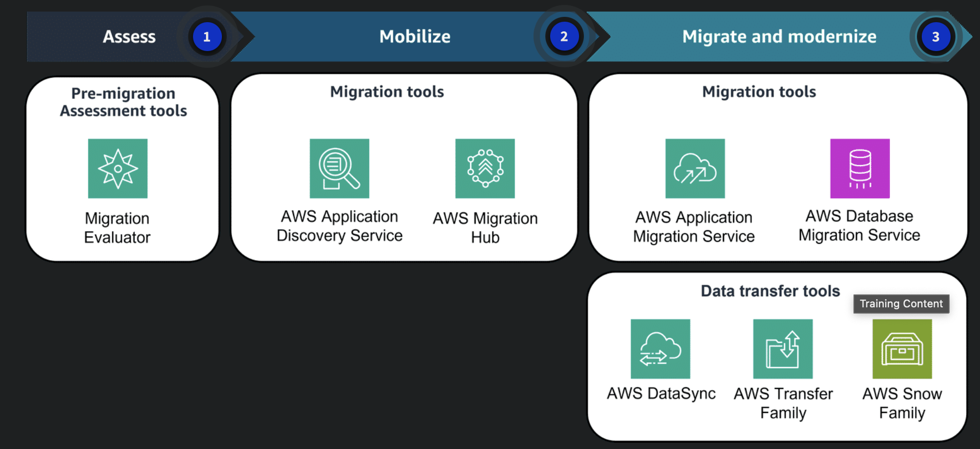Open the AWS DataSync icon

660,349
